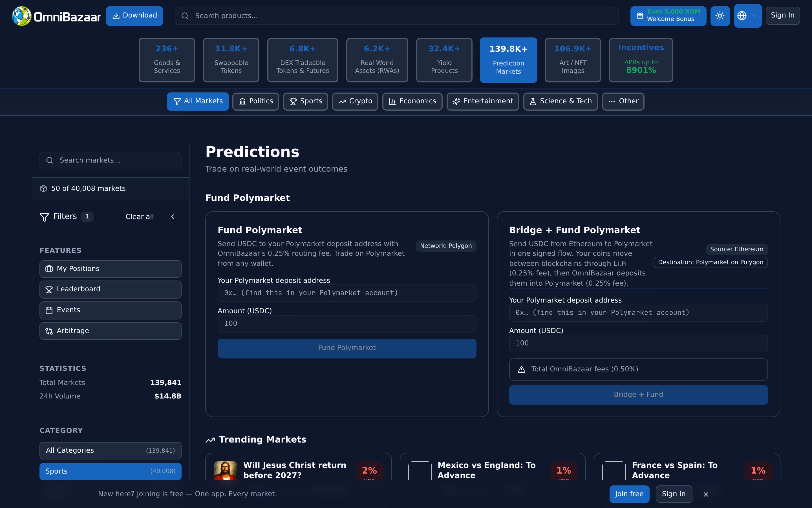Click Amount (USDC) field in Bridge + Fund card
The width and height of the screenshot is (812, 508).
tap(638, 343)
